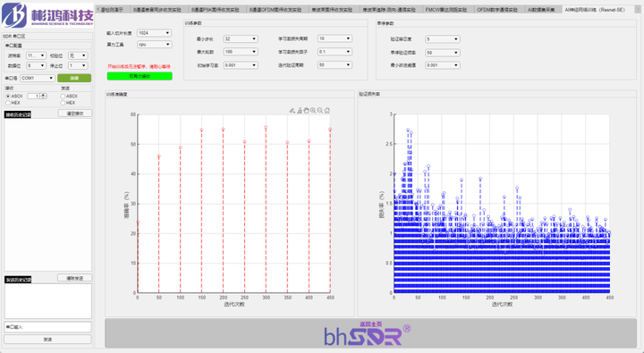Viewport: 644px width, 353px height.
Task: Open the 50 dropdown below the 0.1 dropdown
Action: coord(335,65)
